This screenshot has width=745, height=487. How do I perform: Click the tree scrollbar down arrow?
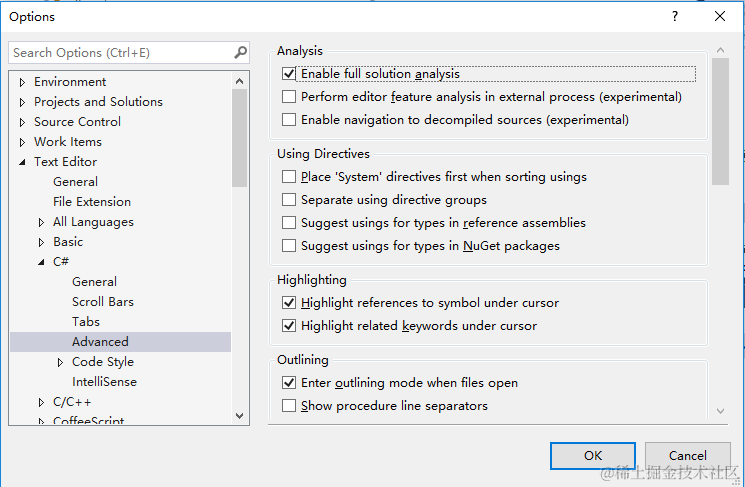coord(239,416)
